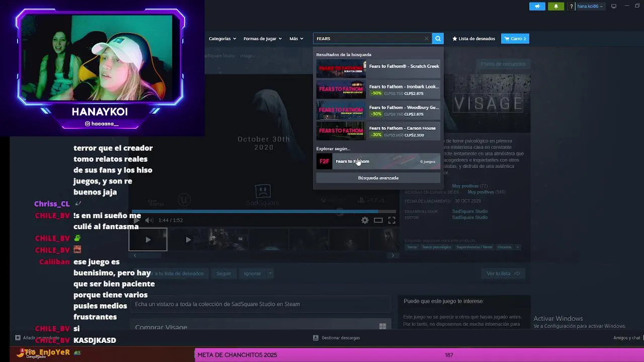Click the Terror tag
The width and height of the screenshot is (644, 362).
(412, 247)
